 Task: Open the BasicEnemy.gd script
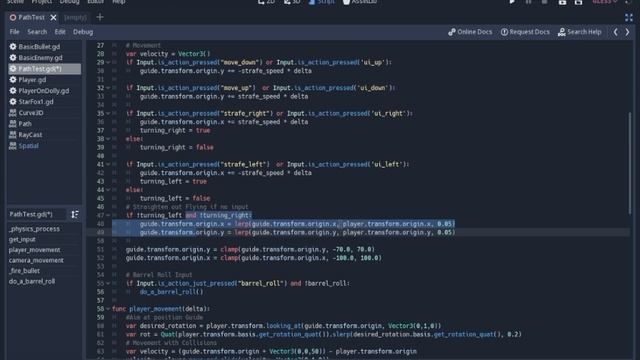[x=44, y=58]
